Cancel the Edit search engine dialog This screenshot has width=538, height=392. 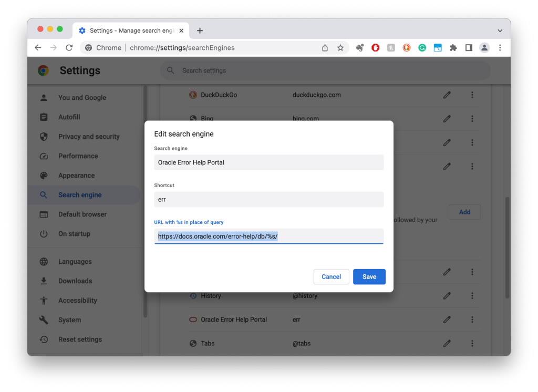331,276
